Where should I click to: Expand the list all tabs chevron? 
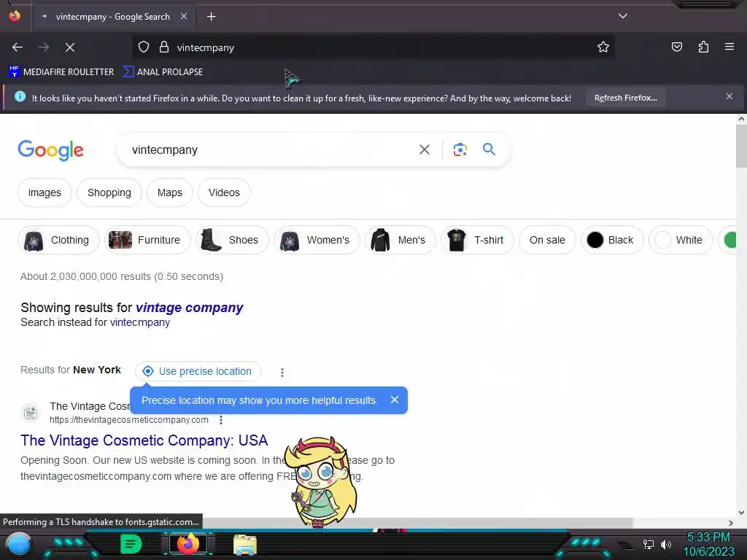point(623,16)
